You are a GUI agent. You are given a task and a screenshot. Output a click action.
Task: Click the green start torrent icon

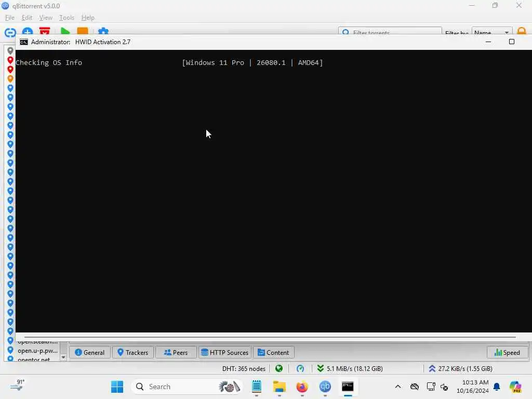click(x=65, y=31)
